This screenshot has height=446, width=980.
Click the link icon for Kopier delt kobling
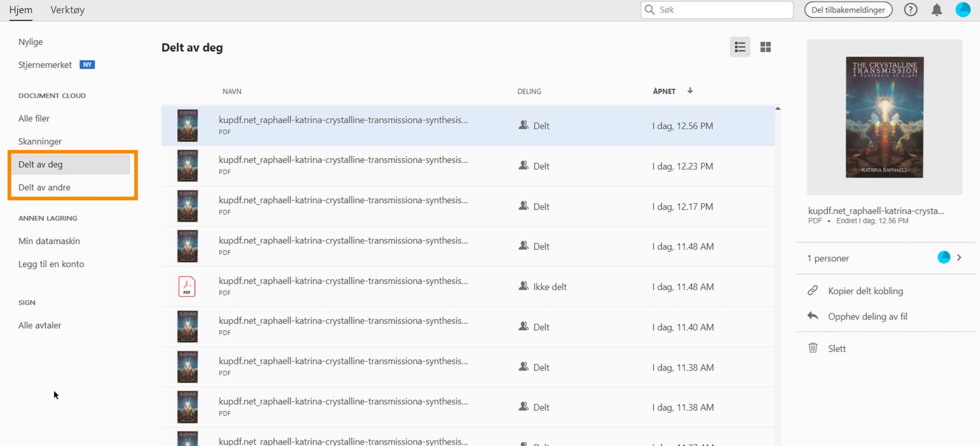[813, 291]
